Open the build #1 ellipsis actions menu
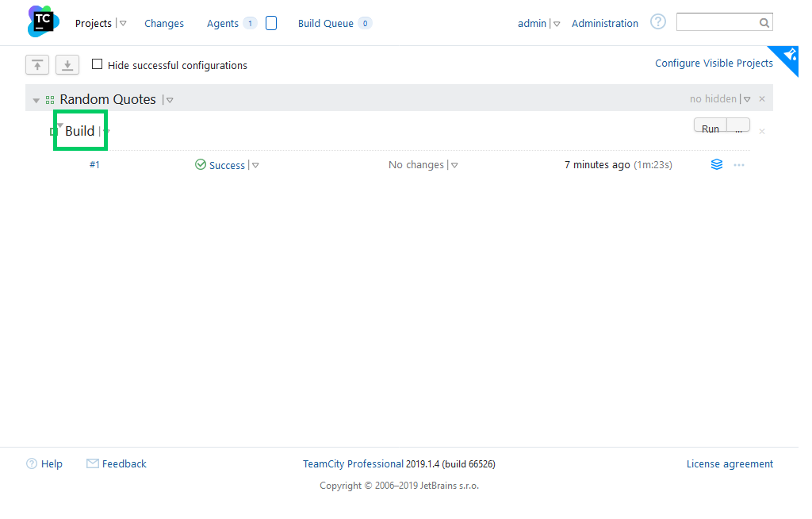 tap(739, 165)
